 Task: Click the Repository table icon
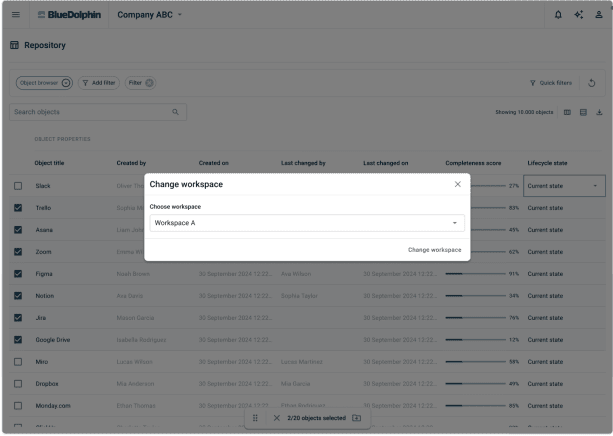click(14, 45)
